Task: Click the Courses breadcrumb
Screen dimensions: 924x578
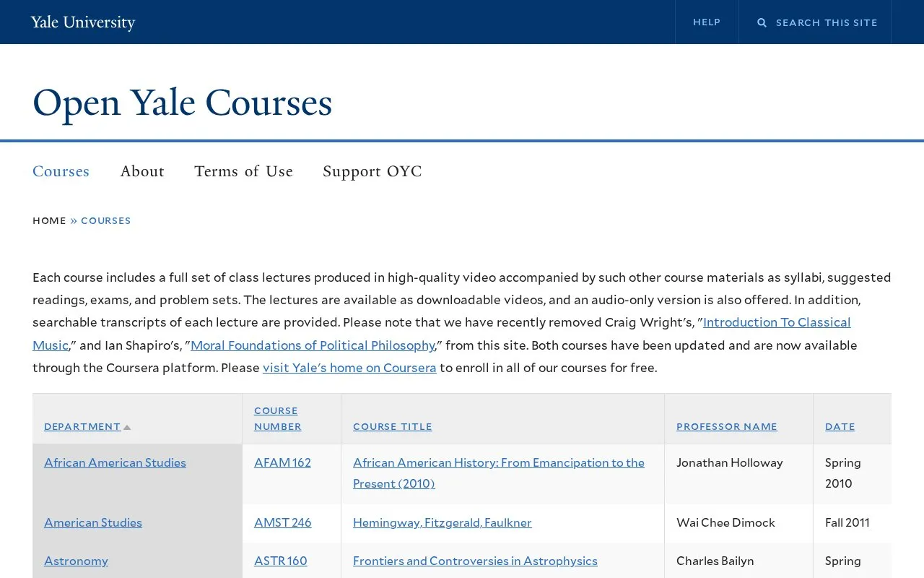Action: 106,220
